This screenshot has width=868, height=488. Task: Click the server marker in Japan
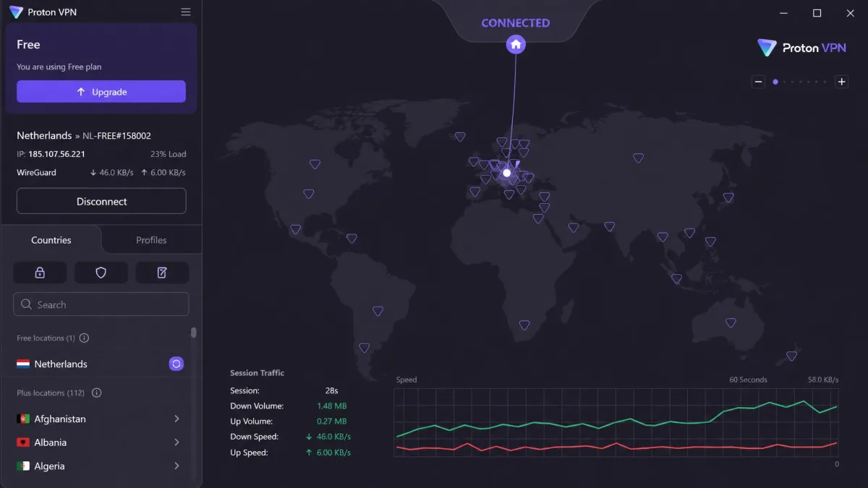coord(728,197)
